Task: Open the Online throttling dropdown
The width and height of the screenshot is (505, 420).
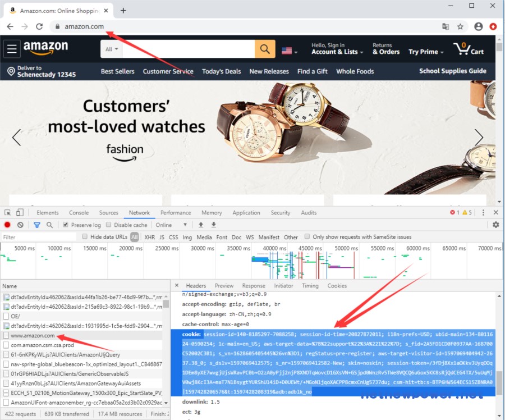Action: (171, 225)
